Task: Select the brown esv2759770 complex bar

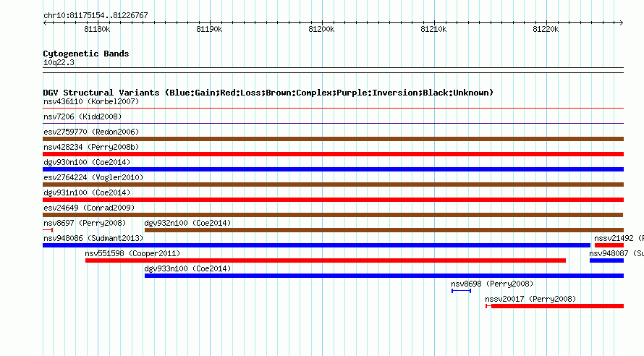Action: pos(333,139)
